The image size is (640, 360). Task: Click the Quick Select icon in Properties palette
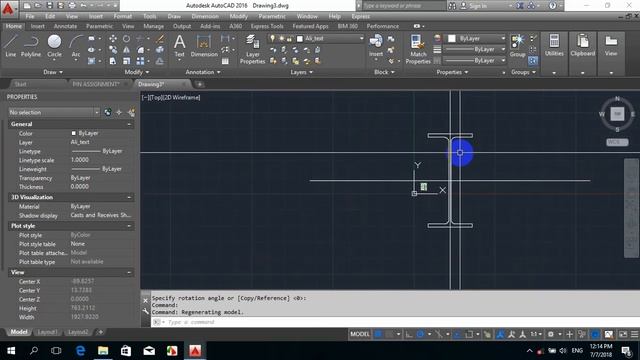(x=131, y=112)
